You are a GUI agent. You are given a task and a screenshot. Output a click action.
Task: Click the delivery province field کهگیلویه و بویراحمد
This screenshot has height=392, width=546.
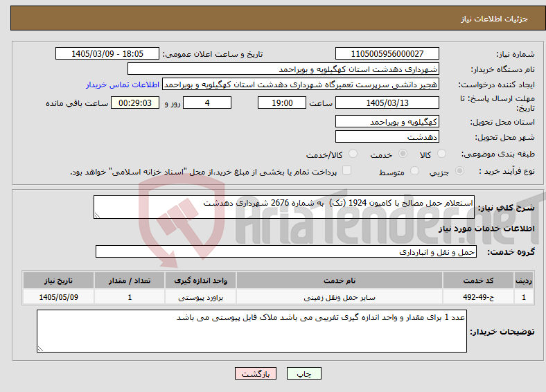click(x=387, y=121)
